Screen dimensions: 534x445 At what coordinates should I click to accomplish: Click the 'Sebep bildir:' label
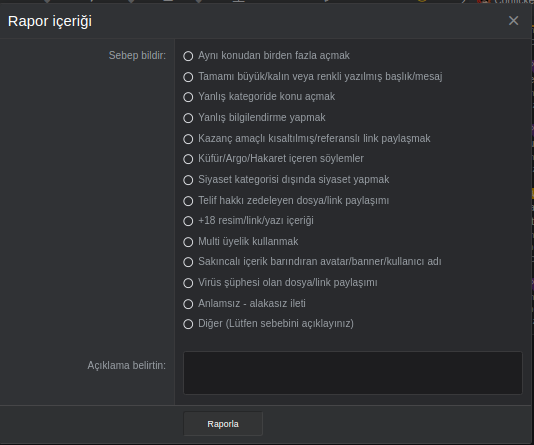[x=137, y=55]
